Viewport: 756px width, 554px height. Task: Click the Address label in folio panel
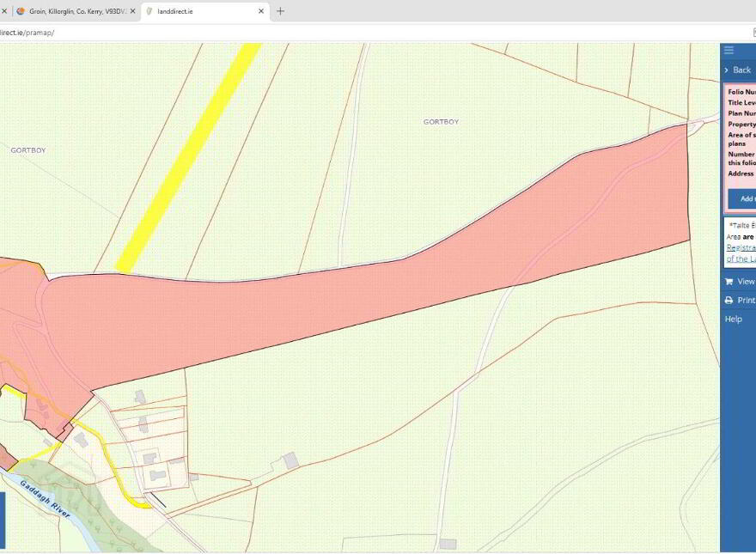741,174
